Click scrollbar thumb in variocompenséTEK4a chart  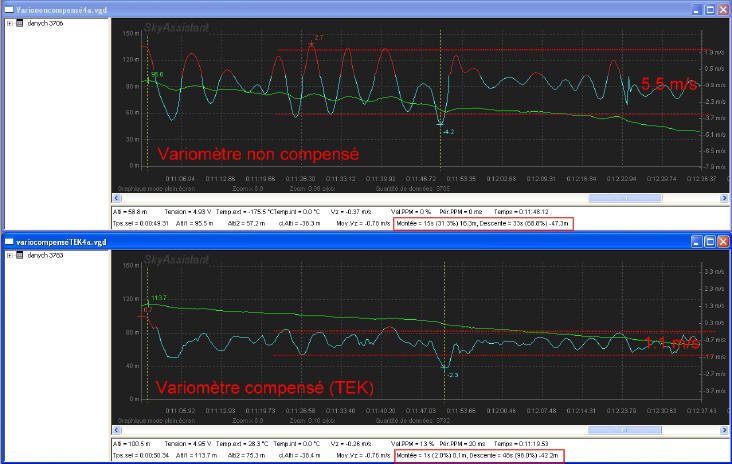click(625, 430)
